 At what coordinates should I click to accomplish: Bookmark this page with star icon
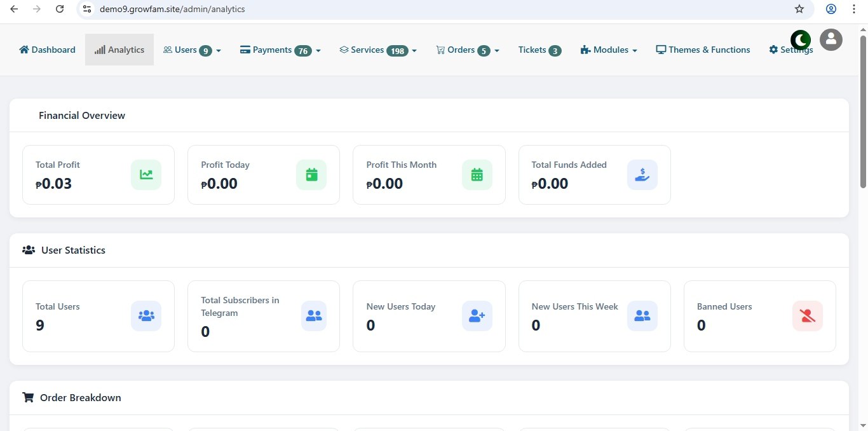click(x=799, y=9)
